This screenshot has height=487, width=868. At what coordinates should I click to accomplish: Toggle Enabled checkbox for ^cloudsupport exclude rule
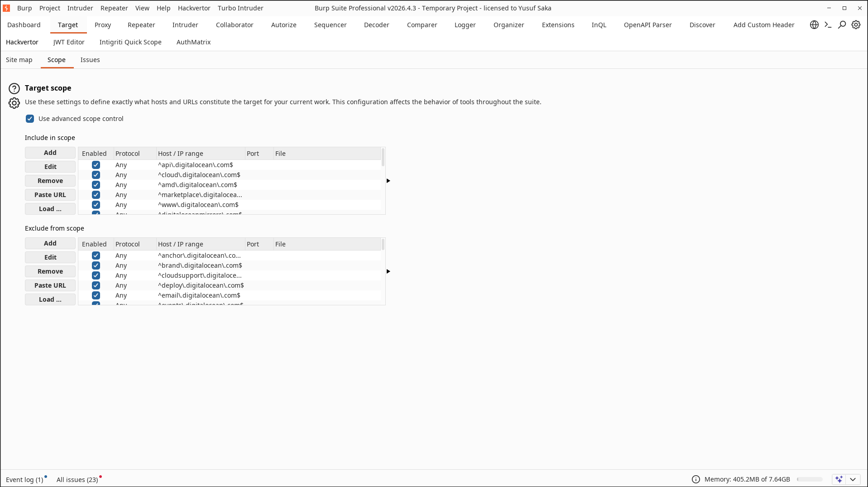(96, 275)
